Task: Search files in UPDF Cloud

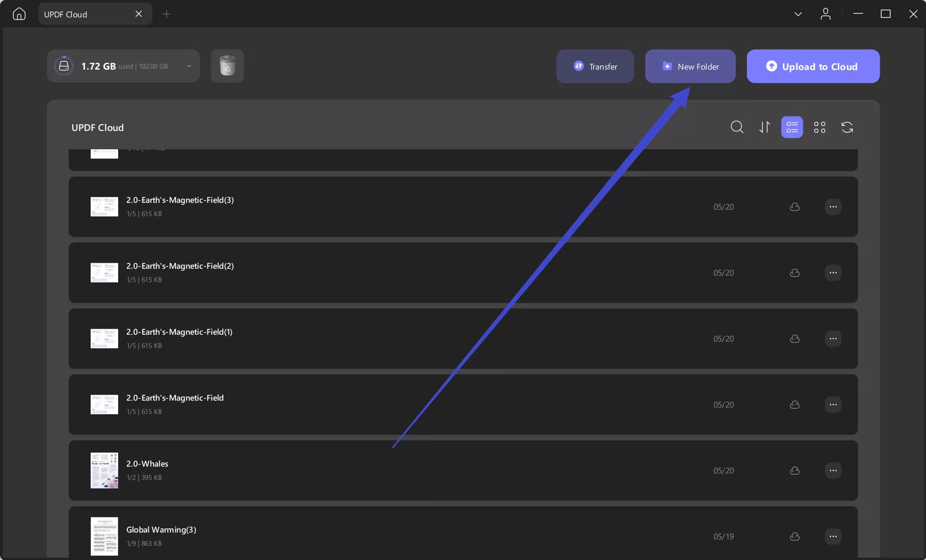Action: pyautogui.click(x=737, y=127)
